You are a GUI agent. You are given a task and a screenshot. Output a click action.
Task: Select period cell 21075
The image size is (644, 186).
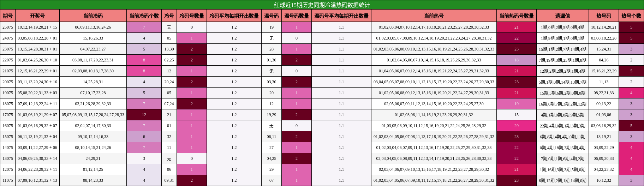click(8, 71)
